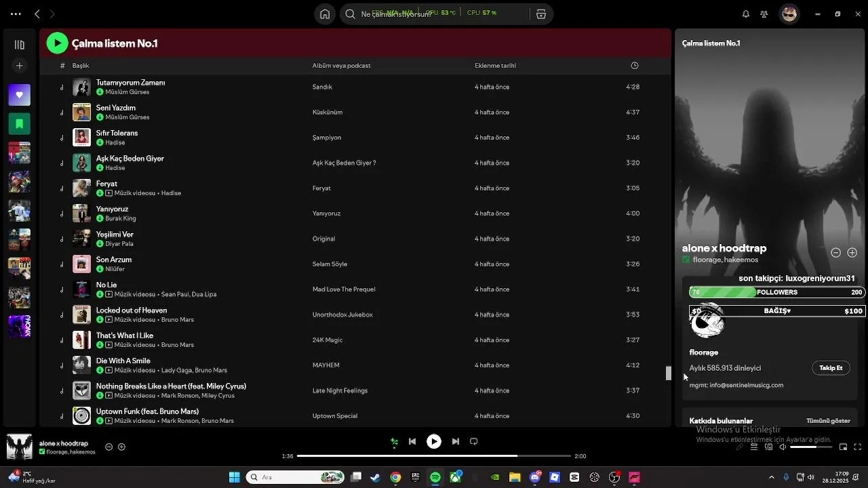
Task: Sort by the duration clock icon header
Action: pos(635,66)
